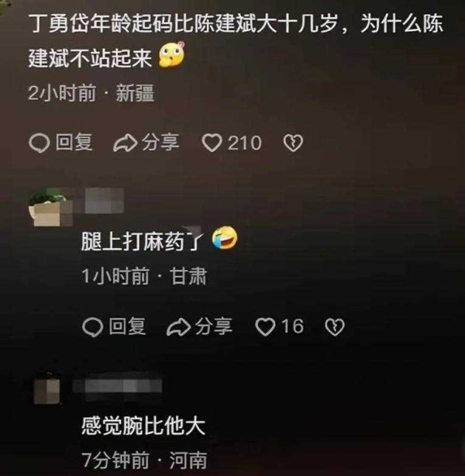Image resolution: width=465 pixels, height=476 pixels.
Task: Click the reply bubble icon on the Gansu comment
Action: pos(92,327)
